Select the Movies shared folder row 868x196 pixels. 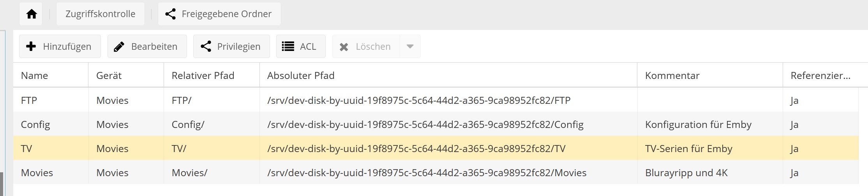tap(436, 172)
